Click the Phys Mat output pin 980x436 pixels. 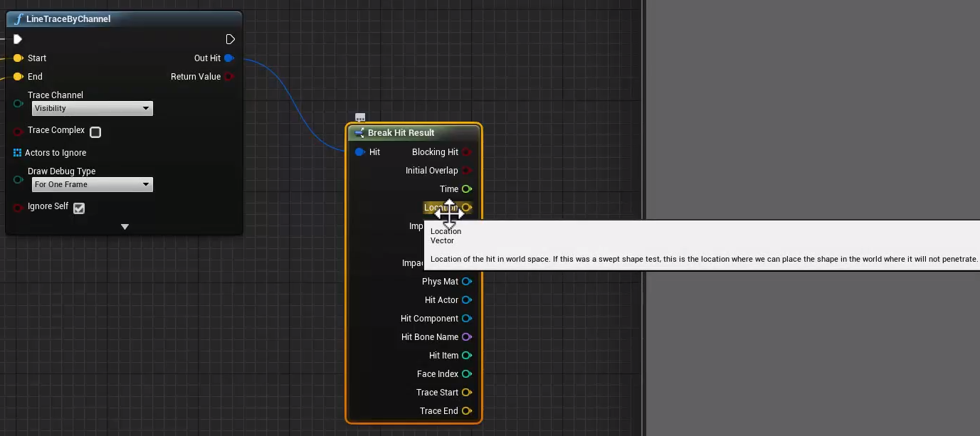coord(467,282)
